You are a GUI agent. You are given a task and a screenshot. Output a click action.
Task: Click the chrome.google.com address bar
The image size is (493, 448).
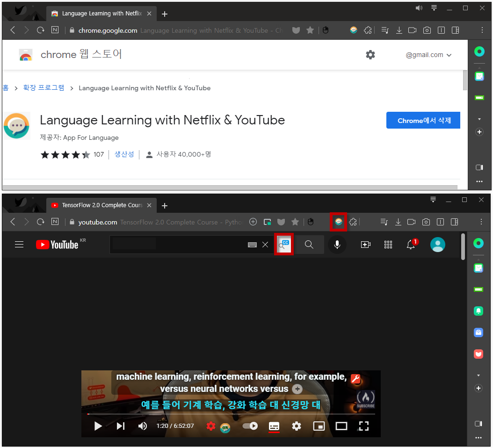(176, 30)
